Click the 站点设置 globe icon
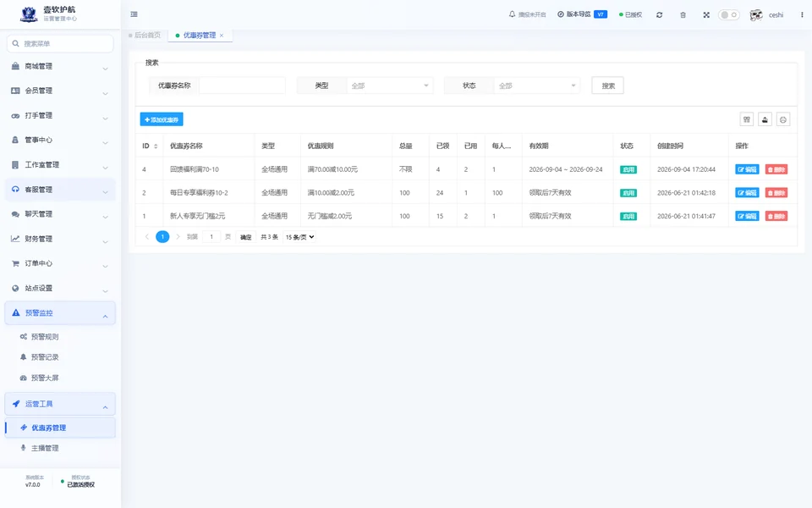Viewport: 812px width, 508px height. (15, 288)
